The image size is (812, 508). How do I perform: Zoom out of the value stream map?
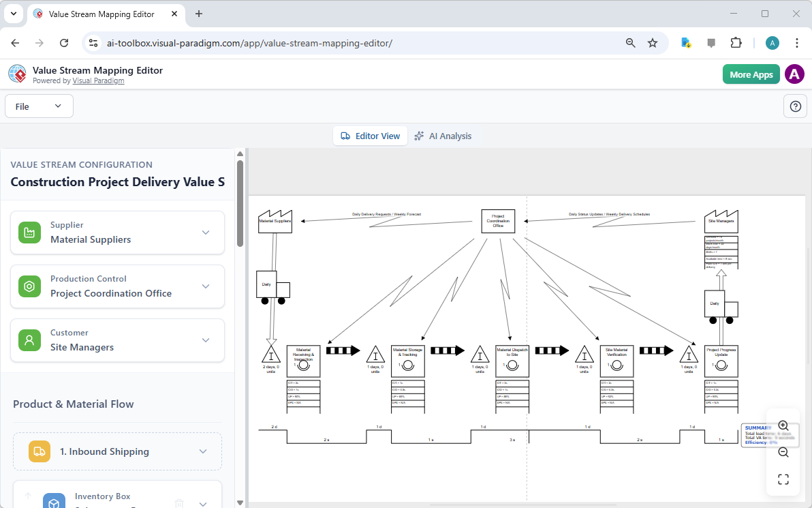coord(783,451)
